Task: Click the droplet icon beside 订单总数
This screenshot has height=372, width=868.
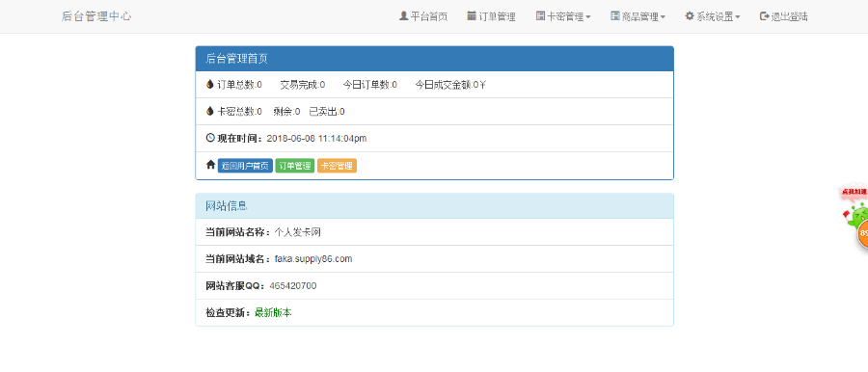Action: [x=210, y=84]
